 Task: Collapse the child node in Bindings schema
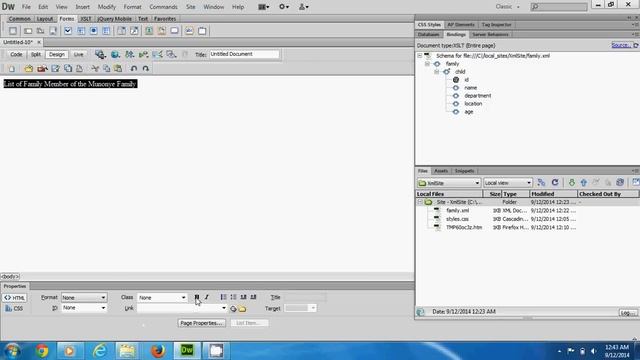[x=437, y=72]
